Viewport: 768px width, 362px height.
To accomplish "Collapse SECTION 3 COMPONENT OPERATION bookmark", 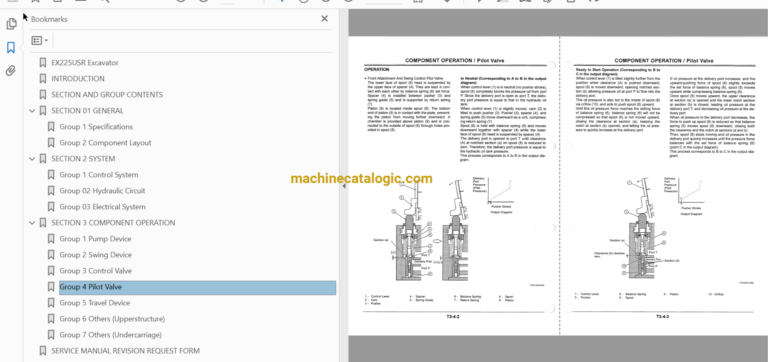I will 32,223.
